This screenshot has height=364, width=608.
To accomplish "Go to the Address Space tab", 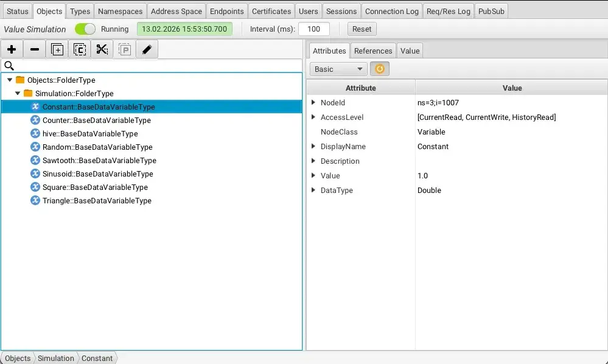I will 176,11.
